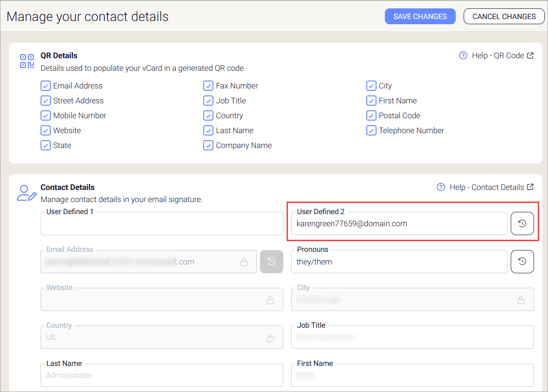Viewport: 548px width, 392px height.
Task: Click into the User Defined 1 field
Action: tap(162, 224)
